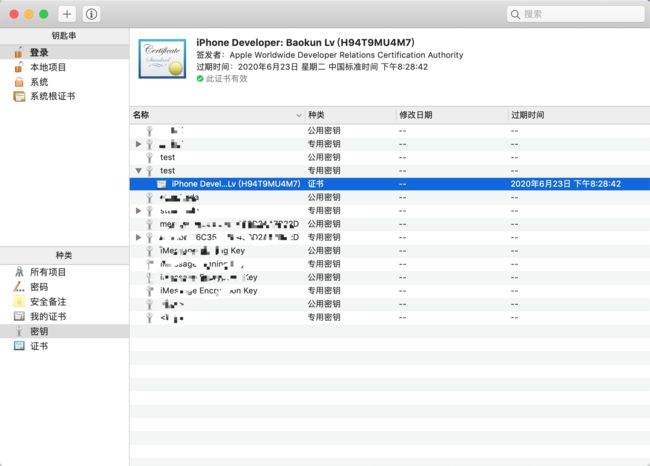Viewport: 650px width, 466px height.
Task: Collapse the test 专用密钥 row
Action: (x=138, y=170)
